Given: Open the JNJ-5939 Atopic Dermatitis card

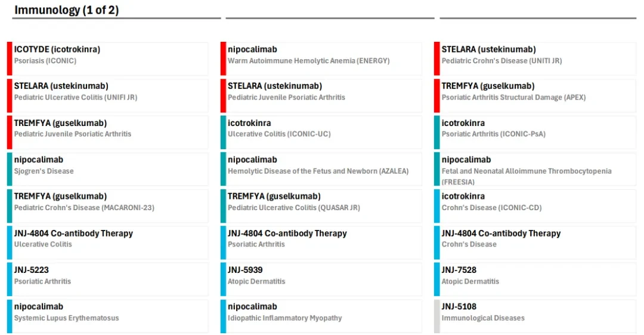Looking at the screenshot, I should point(321,279).
